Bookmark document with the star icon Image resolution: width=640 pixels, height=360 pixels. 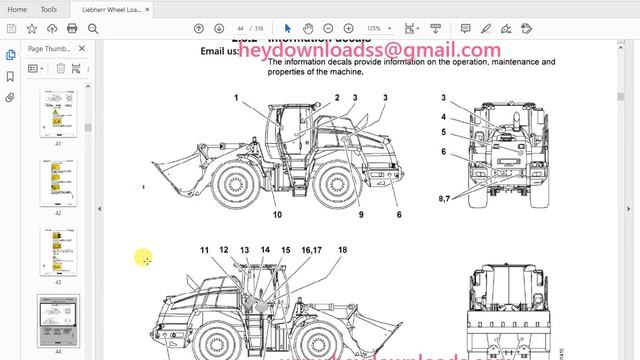click(x=32, y=29)
